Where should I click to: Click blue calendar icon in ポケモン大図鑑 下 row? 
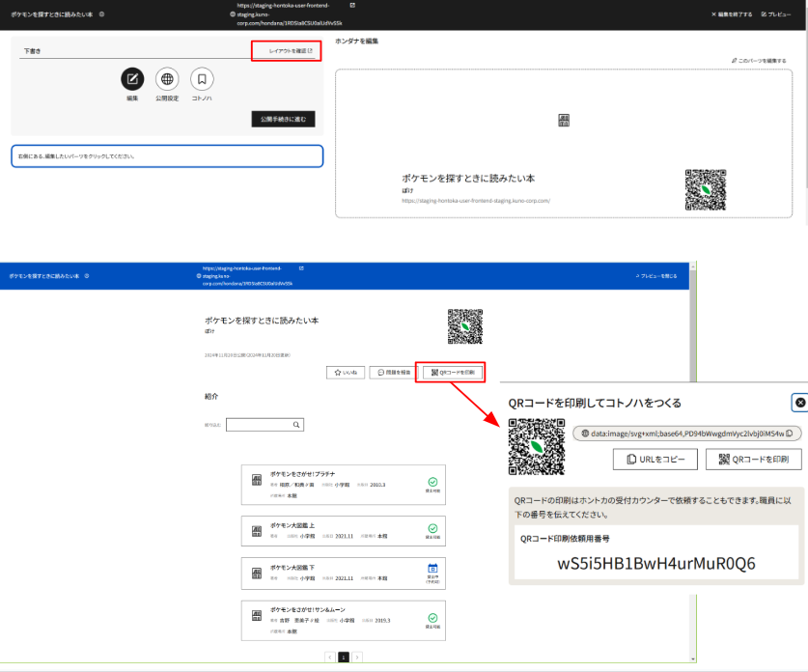coord(432,569)
